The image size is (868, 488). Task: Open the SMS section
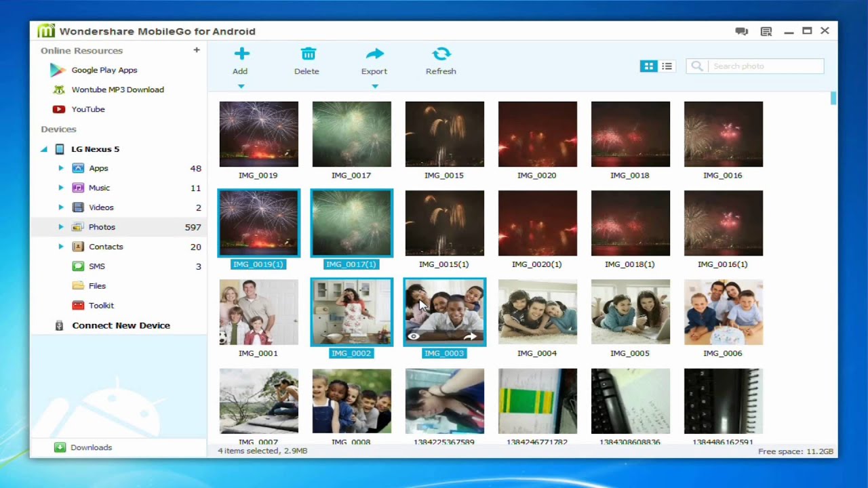97,266
